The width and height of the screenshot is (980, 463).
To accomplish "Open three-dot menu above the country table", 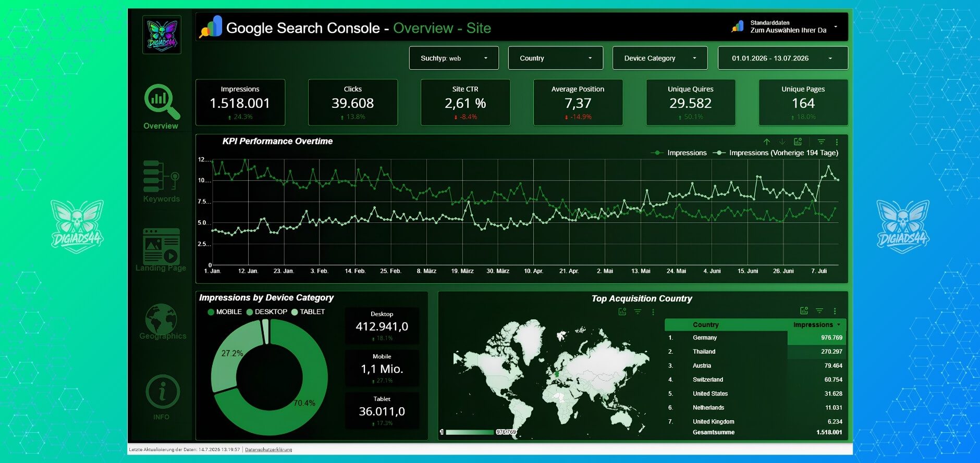I will [835, 311].
